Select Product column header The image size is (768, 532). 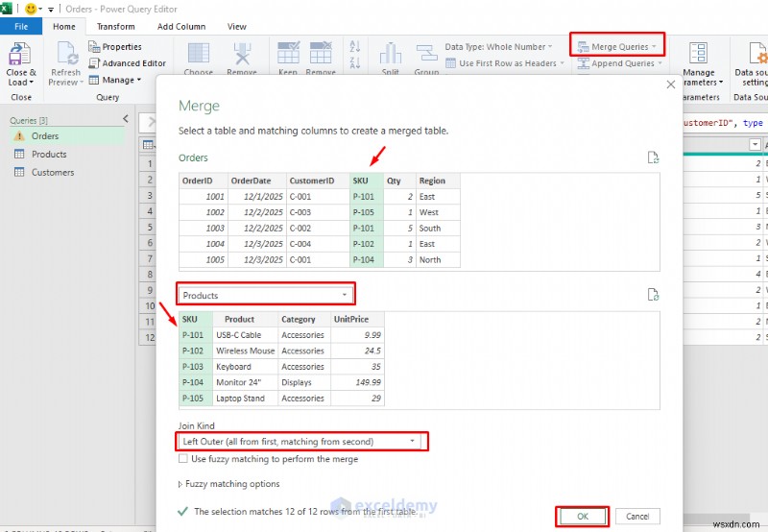click(246, 319)
